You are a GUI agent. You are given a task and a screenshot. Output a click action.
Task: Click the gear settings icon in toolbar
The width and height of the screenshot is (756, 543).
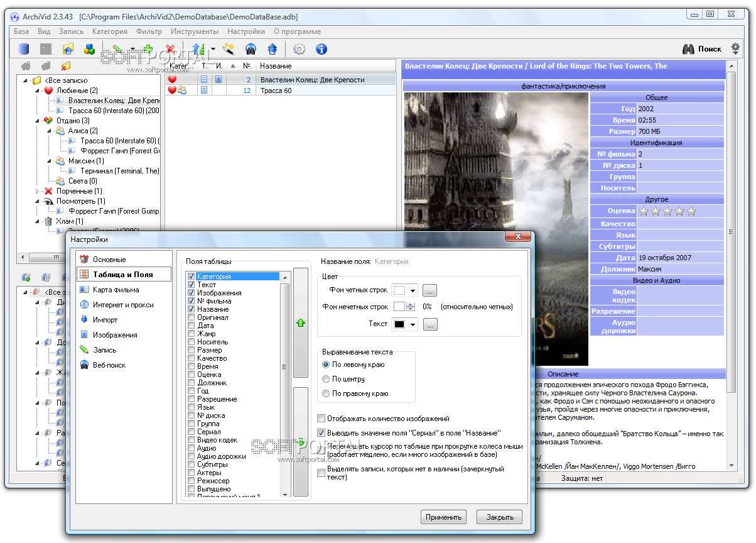300,49
